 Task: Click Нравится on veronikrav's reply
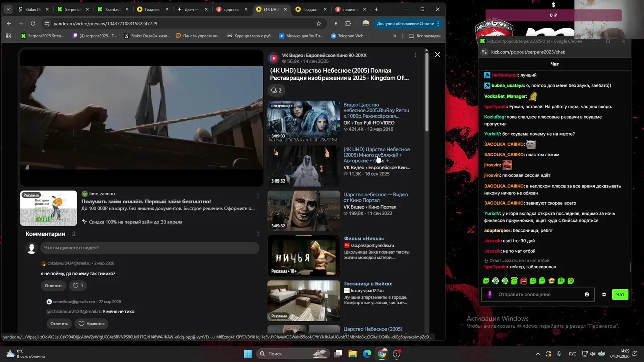[x=91, y=324]
